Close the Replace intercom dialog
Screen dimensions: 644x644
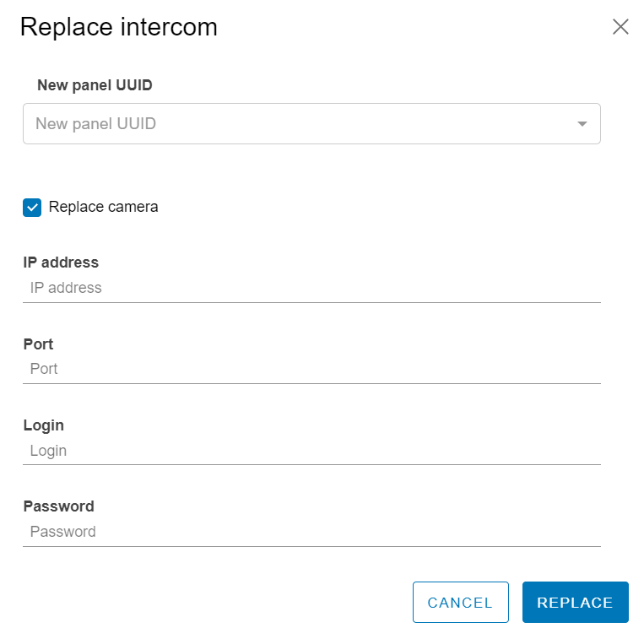(620, 27)
